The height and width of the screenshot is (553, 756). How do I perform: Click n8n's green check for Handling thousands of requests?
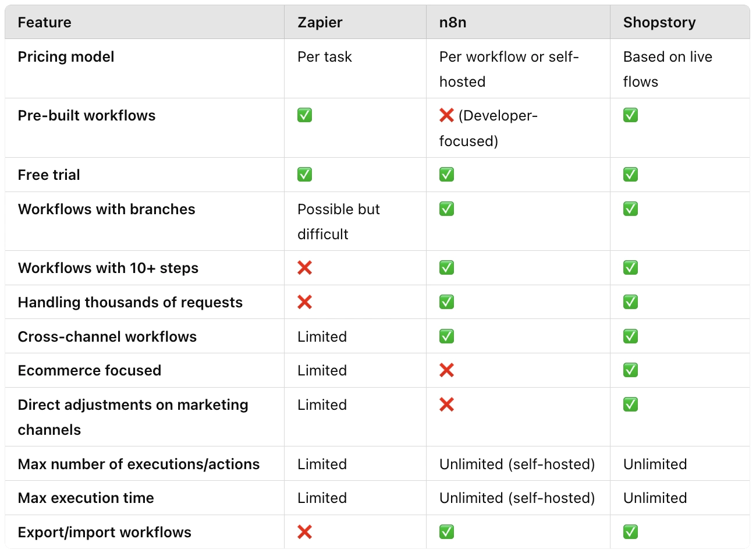(446, 302)
